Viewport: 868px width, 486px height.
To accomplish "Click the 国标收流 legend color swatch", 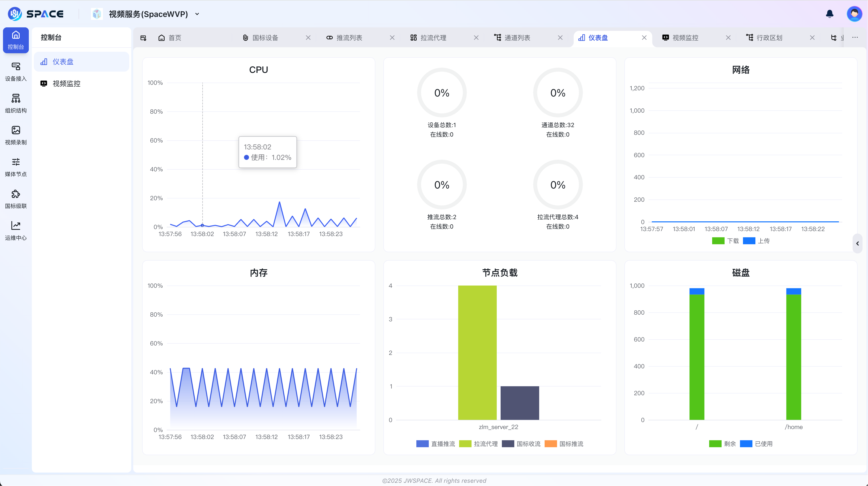I will [x=508, y=444].
